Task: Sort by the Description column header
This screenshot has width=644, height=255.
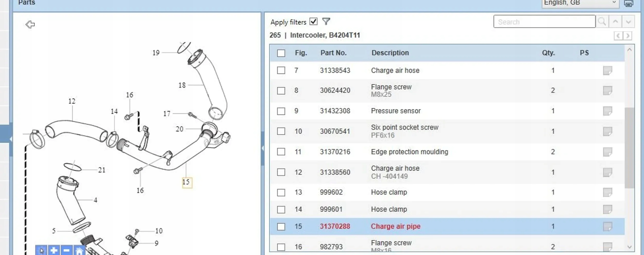Action: click(390, 53)
